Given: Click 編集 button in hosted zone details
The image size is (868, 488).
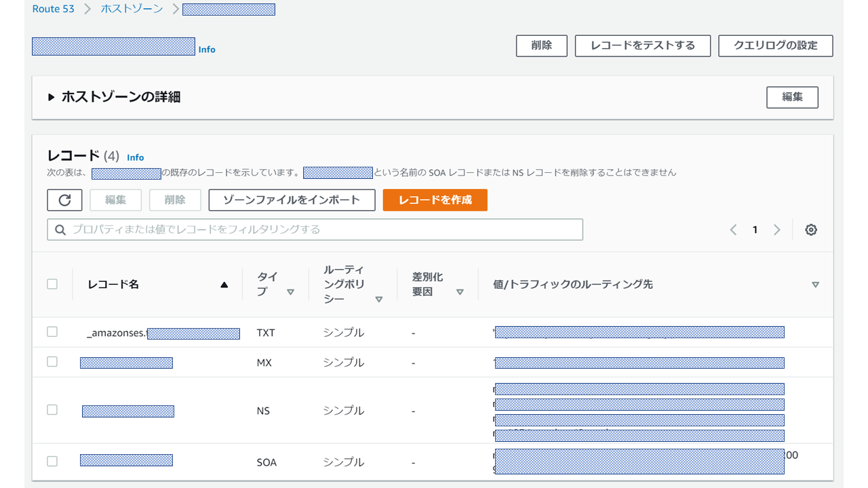Looking at the screenshot, I should click(x=792, y=97).
